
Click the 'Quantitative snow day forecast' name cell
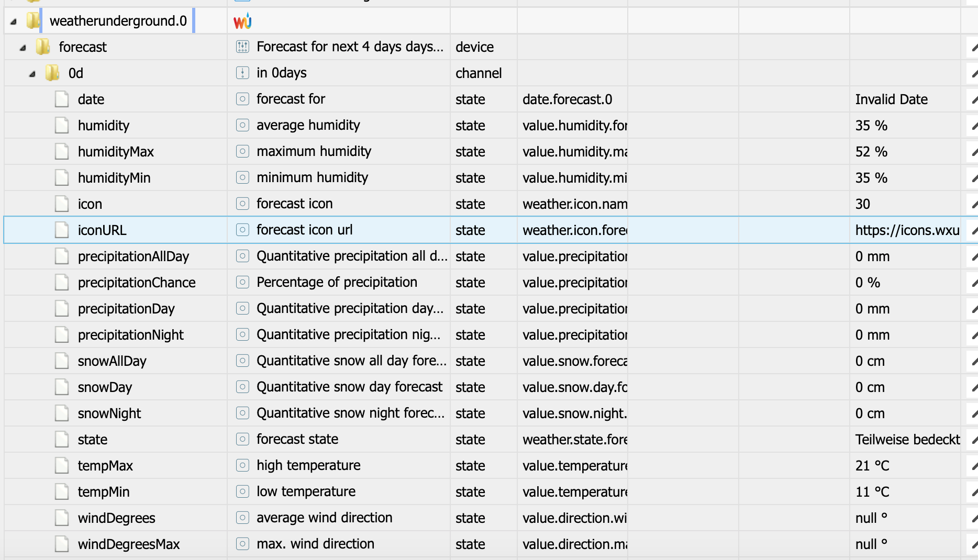click(x=349, y=387)
